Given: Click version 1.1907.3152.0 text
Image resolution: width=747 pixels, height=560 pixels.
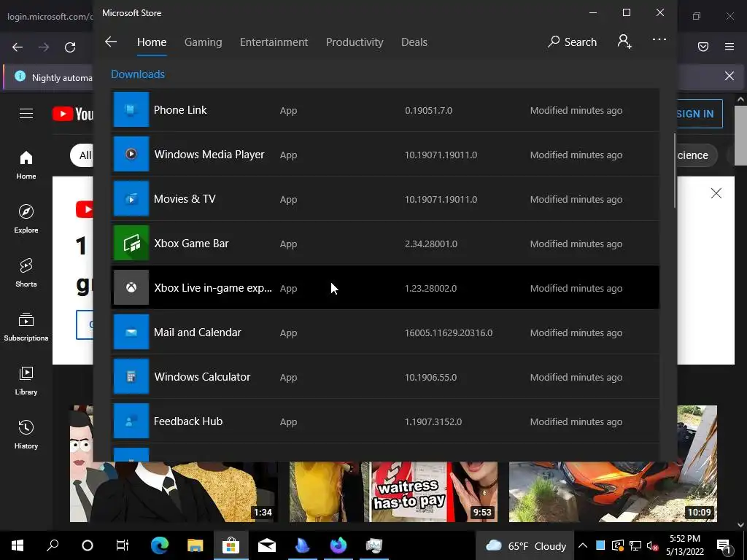Looking at the screenshot, I should 433,422.
